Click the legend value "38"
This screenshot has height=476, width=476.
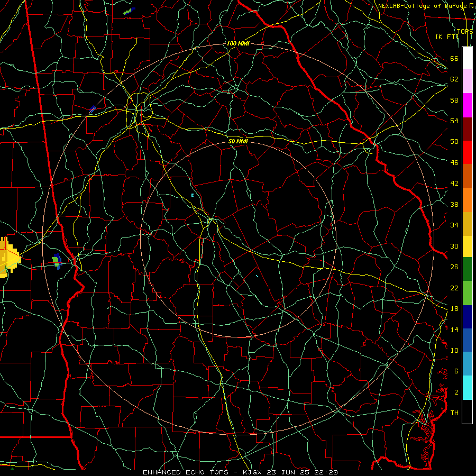tap(454, 204)
